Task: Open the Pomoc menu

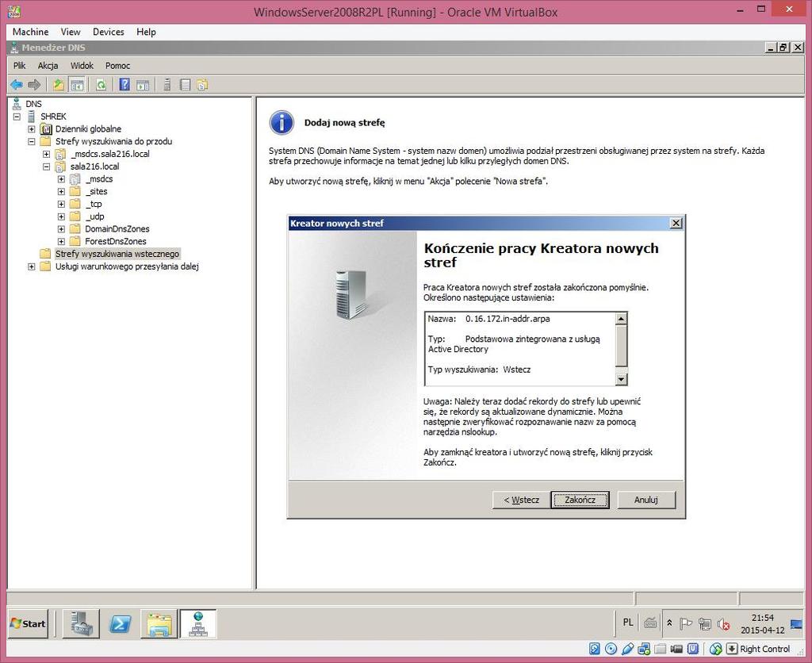Action: [117, 65]
